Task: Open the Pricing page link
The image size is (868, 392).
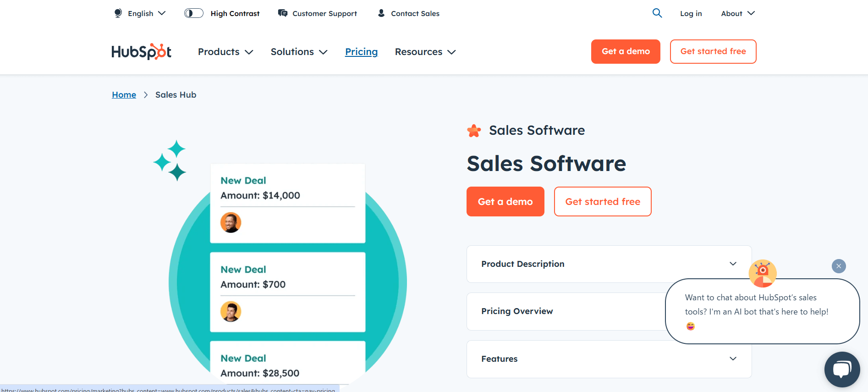Action: (361, 52)
